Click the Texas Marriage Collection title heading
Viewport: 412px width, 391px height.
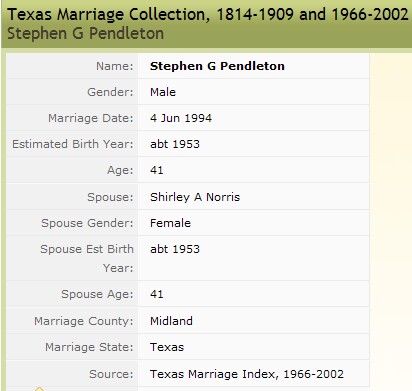[x=207, y=15]
